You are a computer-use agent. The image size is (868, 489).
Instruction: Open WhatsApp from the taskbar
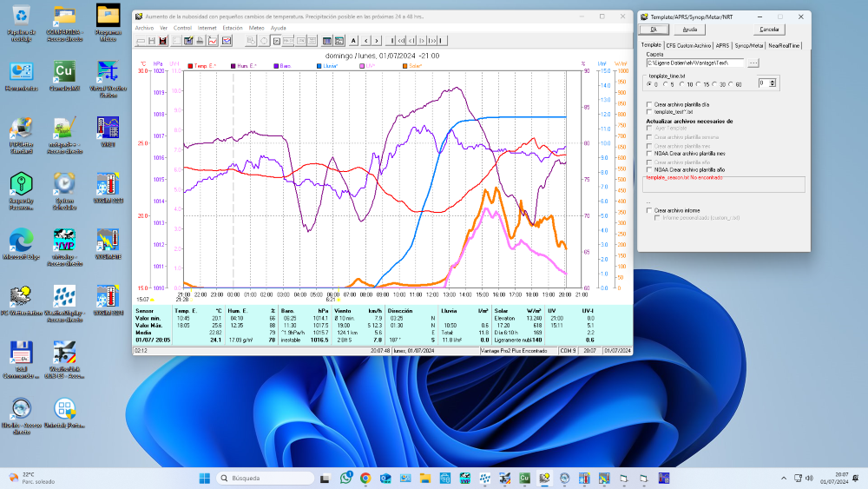pos(347,479)
